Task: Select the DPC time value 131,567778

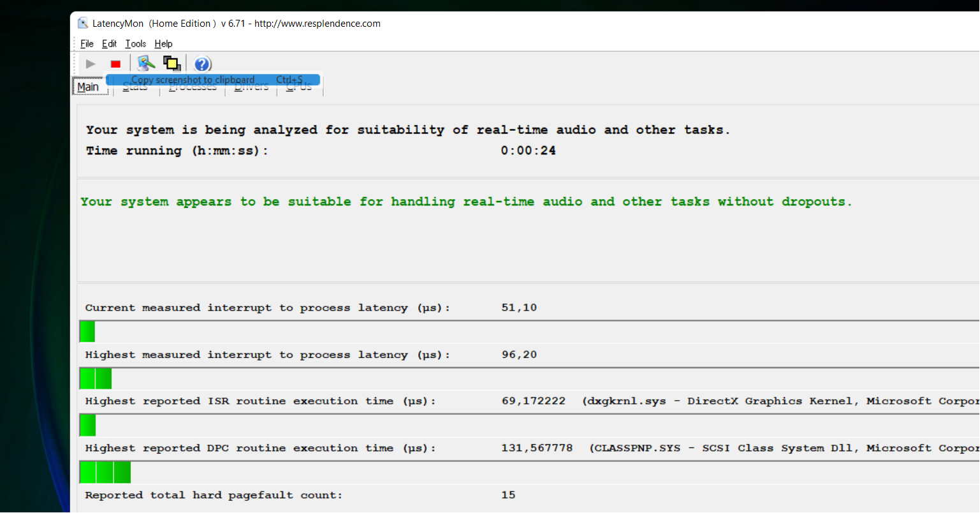Action: click(537, 448)
